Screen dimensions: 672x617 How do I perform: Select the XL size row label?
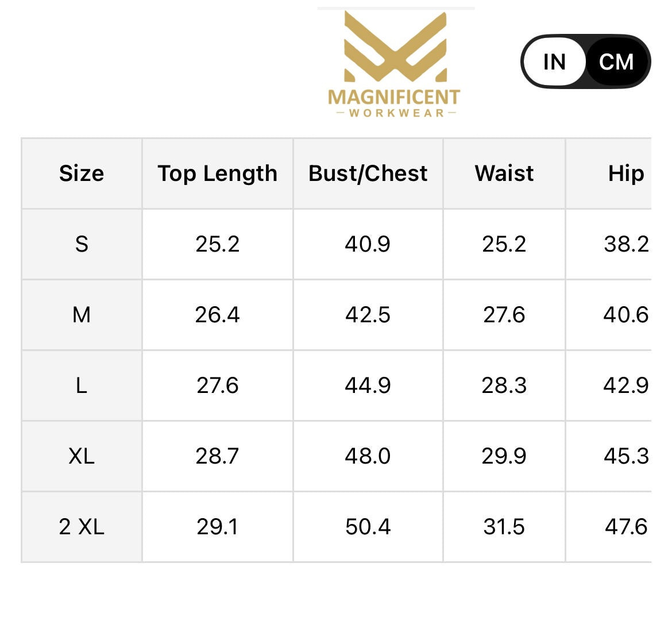82,456
